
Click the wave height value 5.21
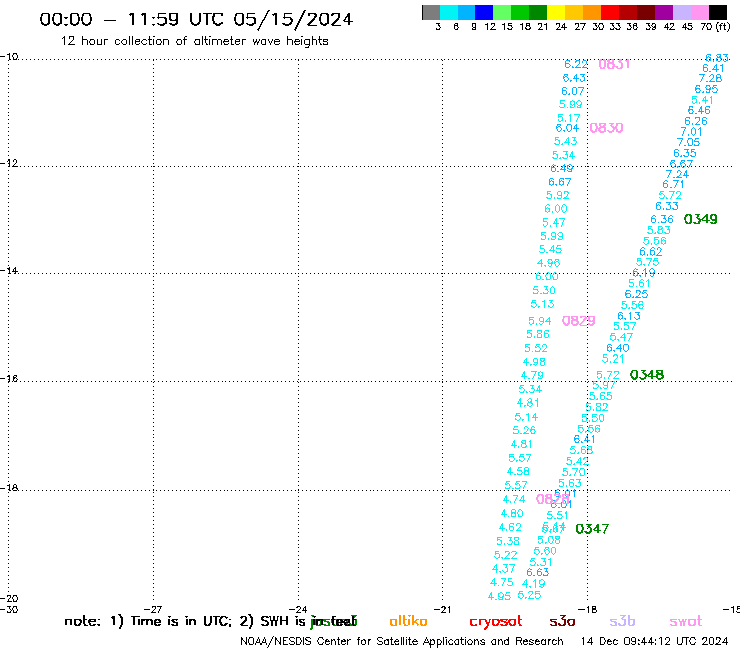point(613,359)
